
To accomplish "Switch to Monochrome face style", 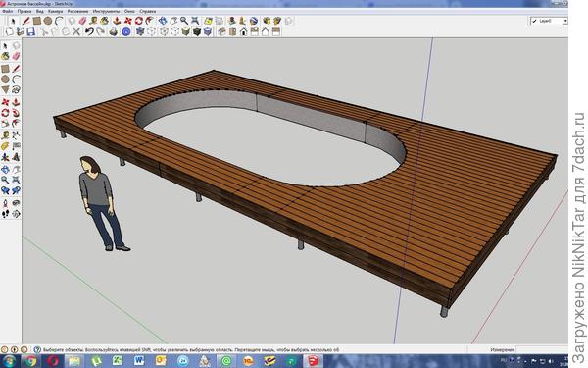I will coord(208,32).
